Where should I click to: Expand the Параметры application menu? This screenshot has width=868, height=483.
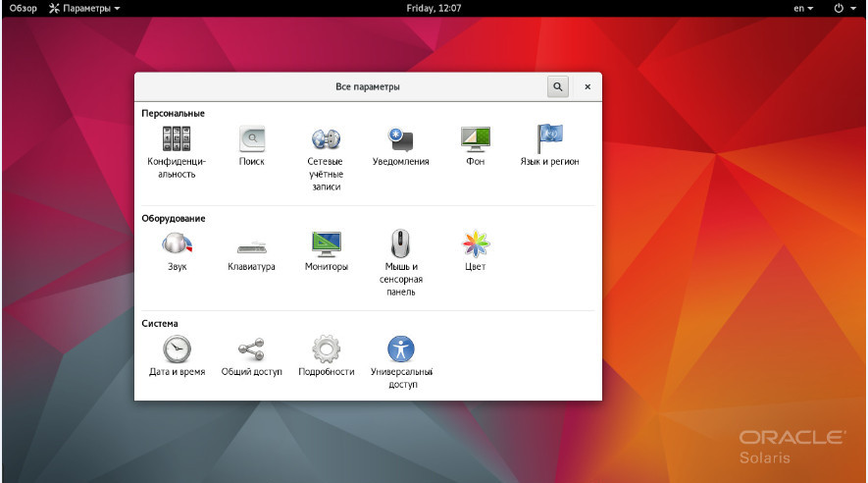pyautogui.click(x=85, y=8)
